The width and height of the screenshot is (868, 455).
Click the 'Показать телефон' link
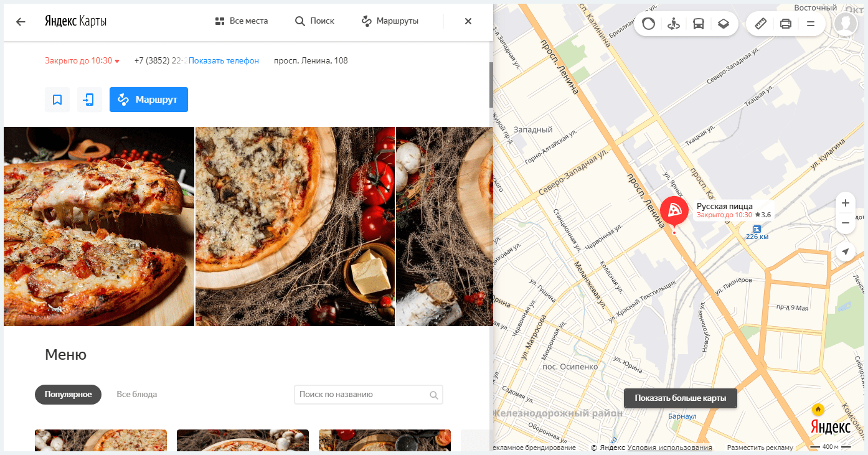[x=224, y=61]
